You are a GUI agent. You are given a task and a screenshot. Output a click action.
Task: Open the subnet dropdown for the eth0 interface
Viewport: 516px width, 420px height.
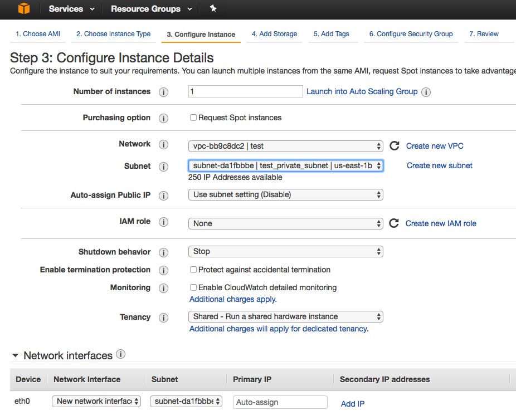(x=186, y=401)
